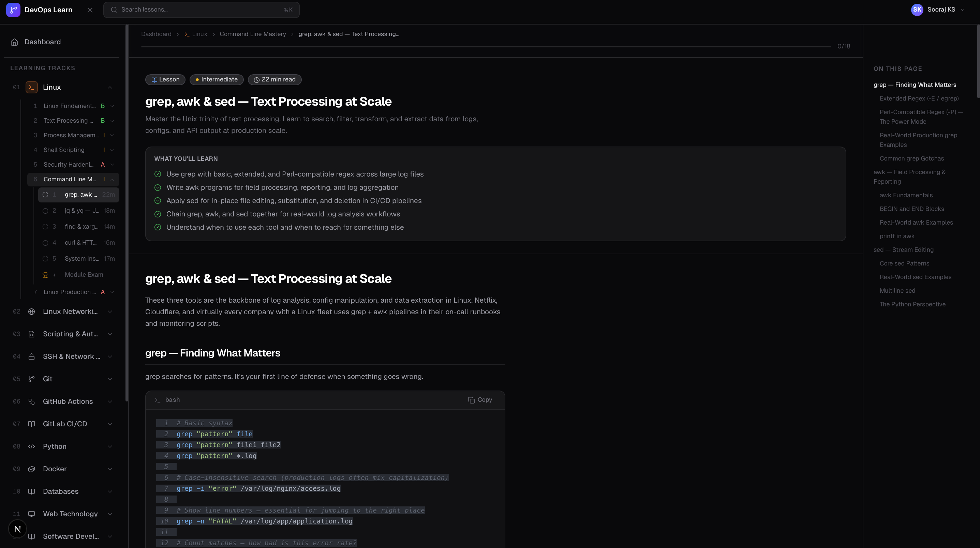Click the Lesson badge book icon
Viewport: 980px width, 548px height.
tap(154, 80)
